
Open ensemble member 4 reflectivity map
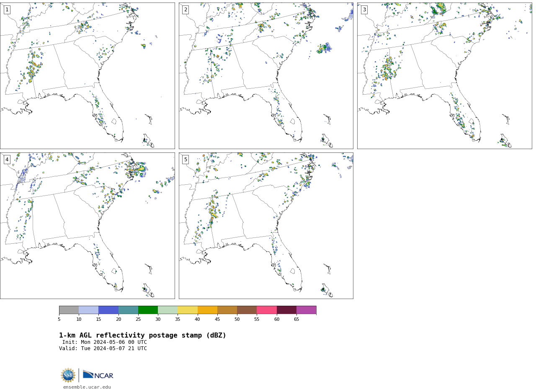pyautogui.click(x=87, y=226)
